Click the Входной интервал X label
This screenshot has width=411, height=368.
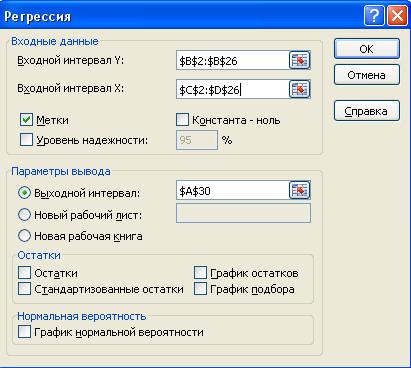point(70,88)
